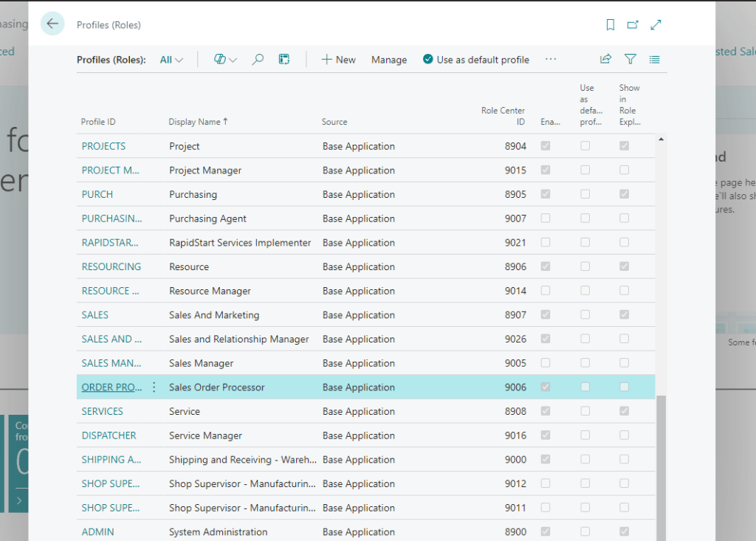The height and width of the screenshot is (541, 756).
Task: Expand the All views dropdown
Action: 171,60
